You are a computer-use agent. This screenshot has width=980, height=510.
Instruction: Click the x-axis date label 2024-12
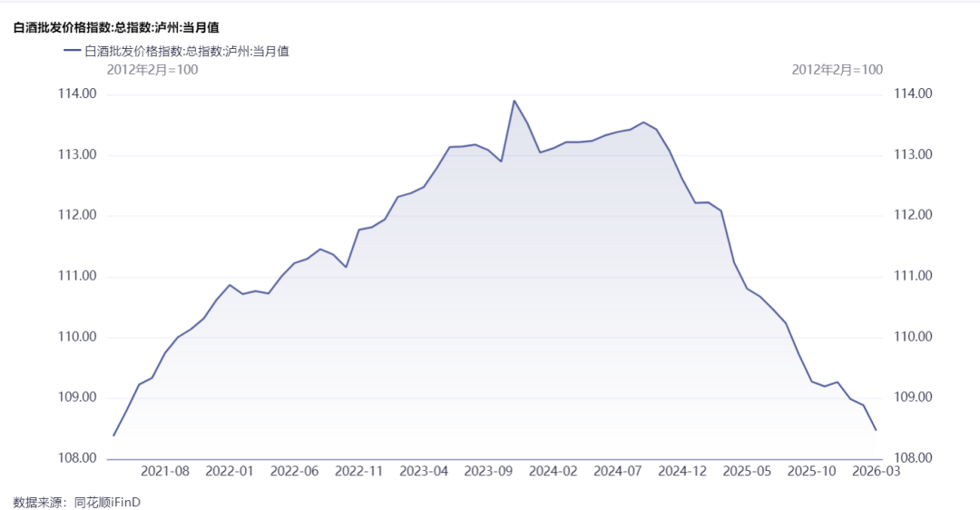(682, 471)
